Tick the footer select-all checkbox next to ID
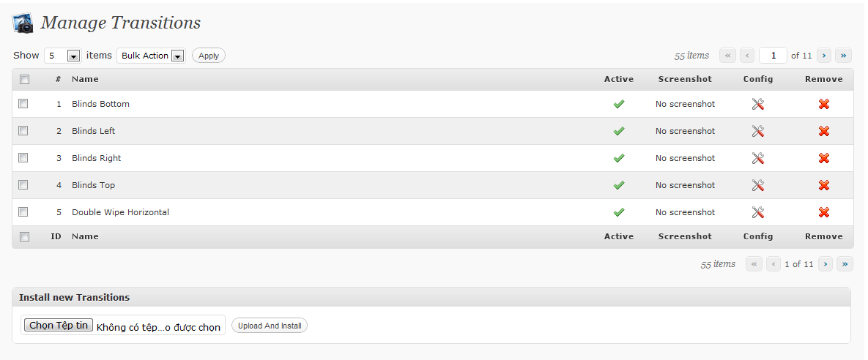 click(24, 236)
